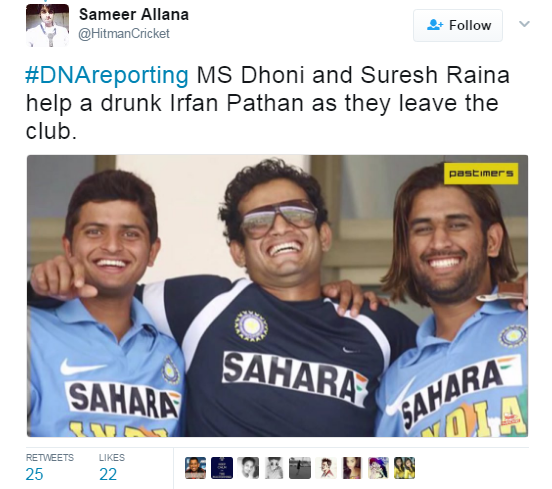Click the Follow button
The image size is (552, 489).
(x=458, y=25)
